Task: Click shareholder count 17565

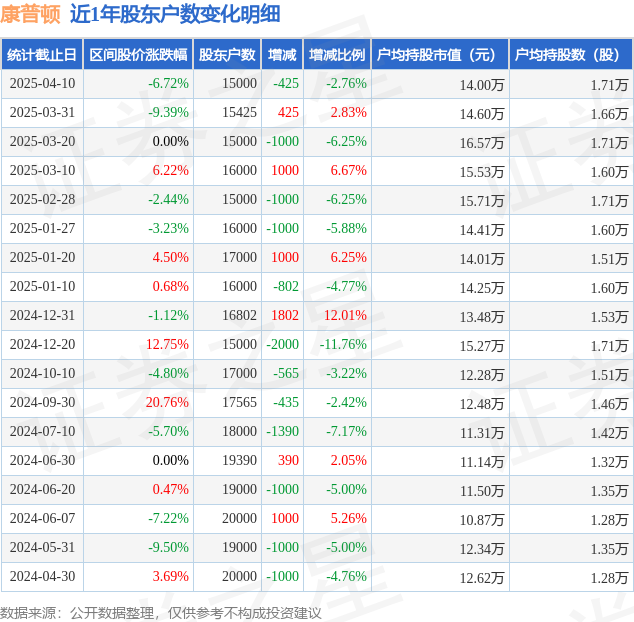Action: coord(239,402)
